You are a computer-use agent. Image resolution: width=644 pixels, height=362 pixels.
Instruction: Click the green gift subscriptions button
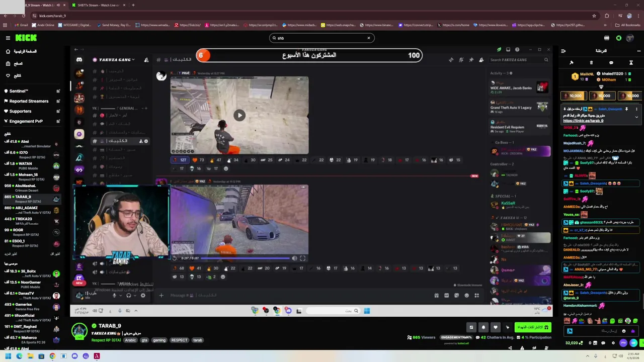tap(533, 327)
